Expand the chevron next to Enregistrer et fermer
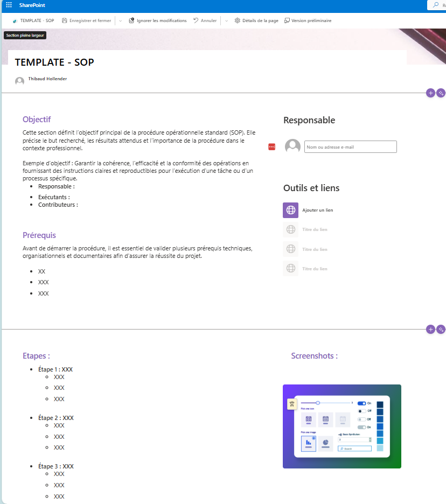 click(x=120, y=21)
